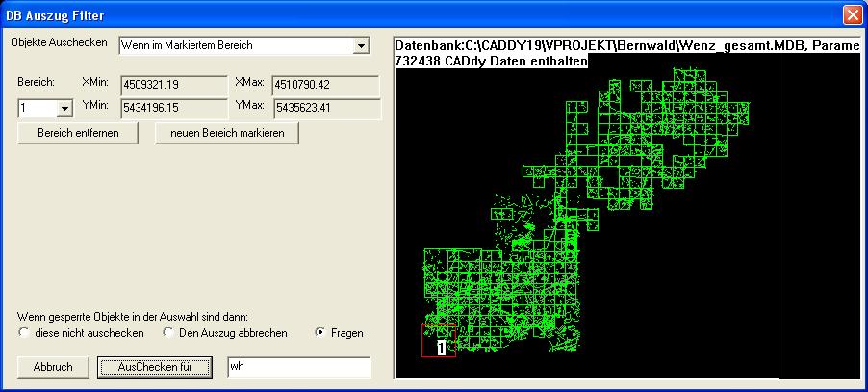Viewport: 868px width, 392px height.
Task: Click the YMin value field
Action: [174, 109]
